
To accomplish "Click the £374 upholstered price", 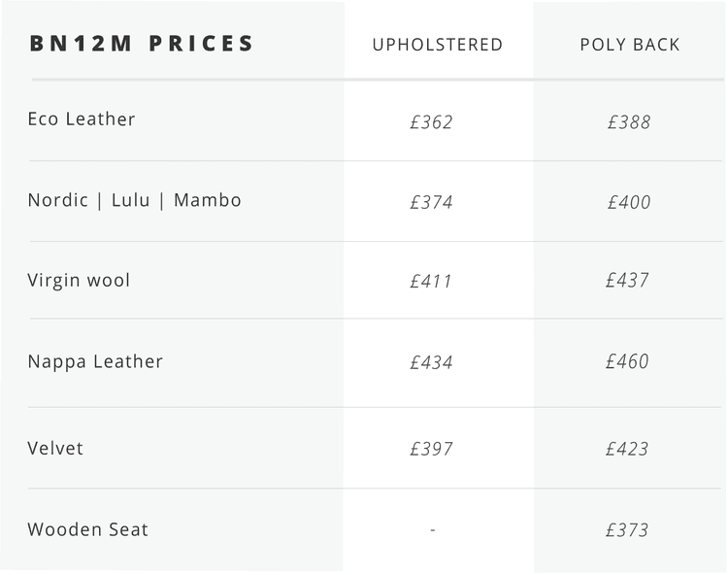I will coord(431,203).
